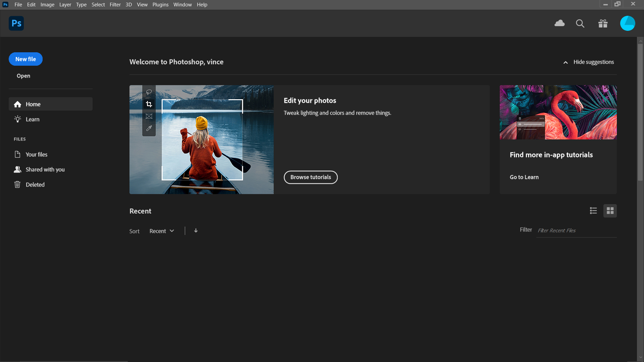
Task: Open the What's New gift icon
Action: (x=603, y=23)
